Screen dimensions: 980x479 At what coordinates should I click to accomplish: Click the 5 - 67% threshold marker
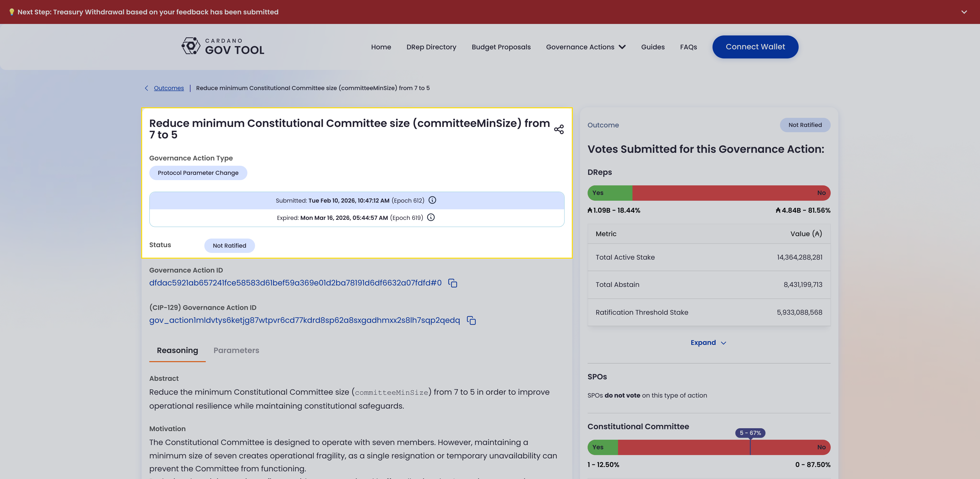click(x=750, y=433)
